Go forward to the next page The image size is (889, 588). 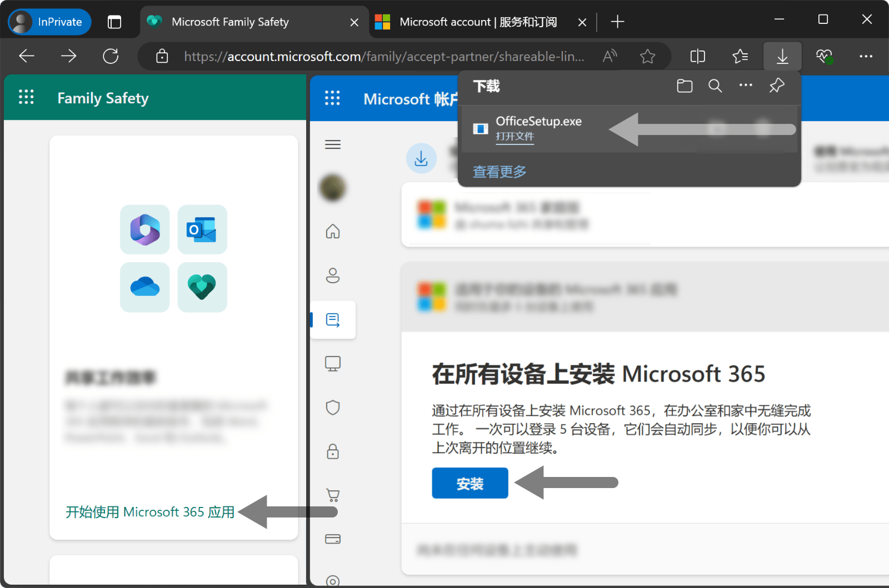69,56
